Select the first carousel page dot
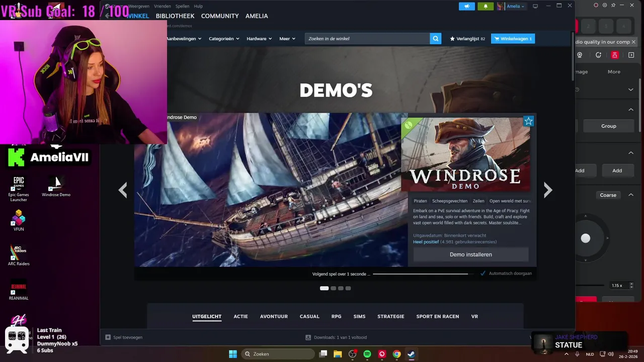 [324, 288]
